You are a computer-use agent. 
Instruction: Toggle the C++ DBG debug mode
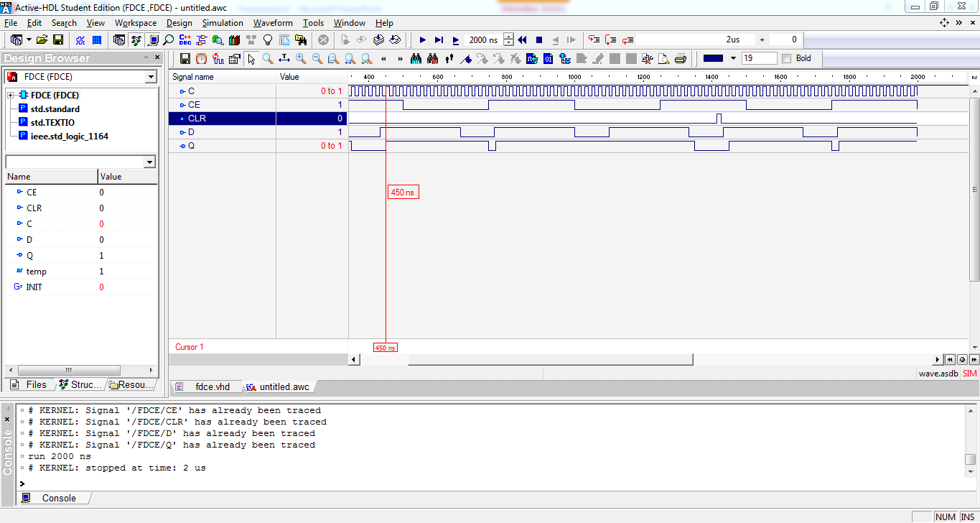coord(185,40)
